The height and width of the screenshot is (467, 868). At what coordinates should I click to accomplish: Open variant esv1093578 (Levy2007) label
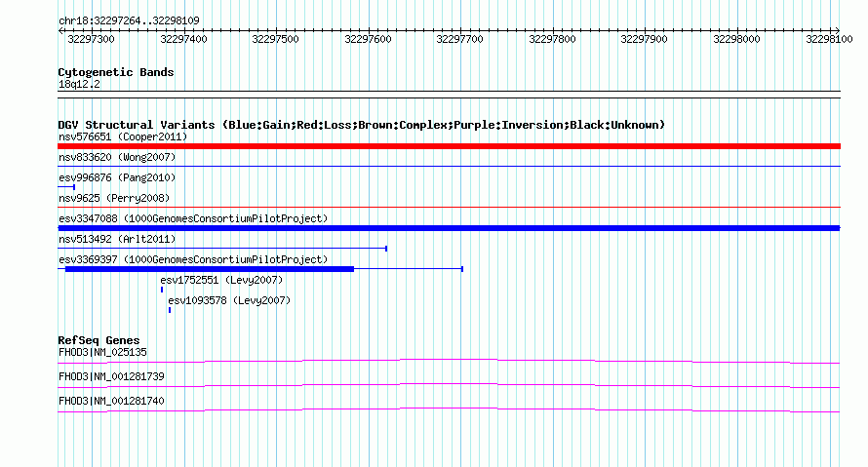click(229, 300)
